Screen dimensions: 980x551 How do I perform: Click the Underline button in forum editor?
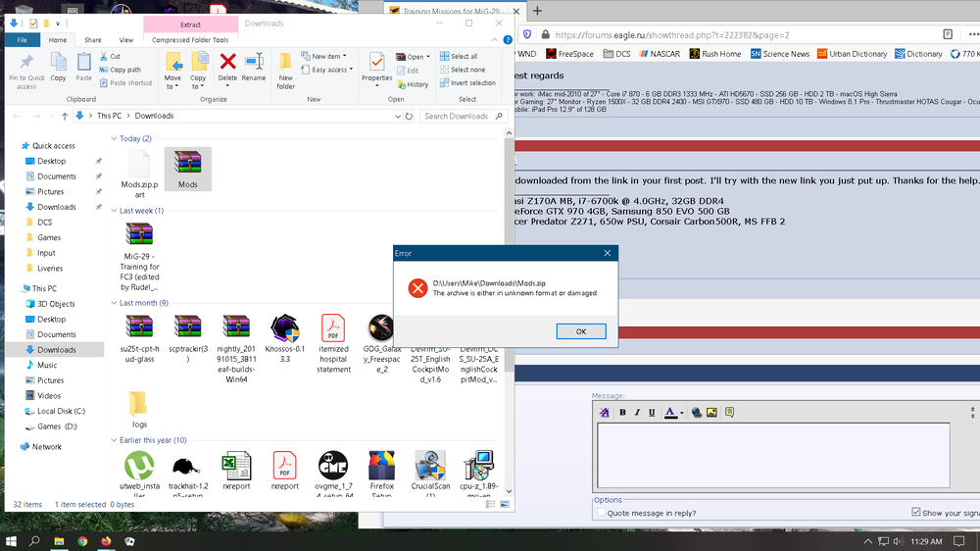click(x=652, y=412)
